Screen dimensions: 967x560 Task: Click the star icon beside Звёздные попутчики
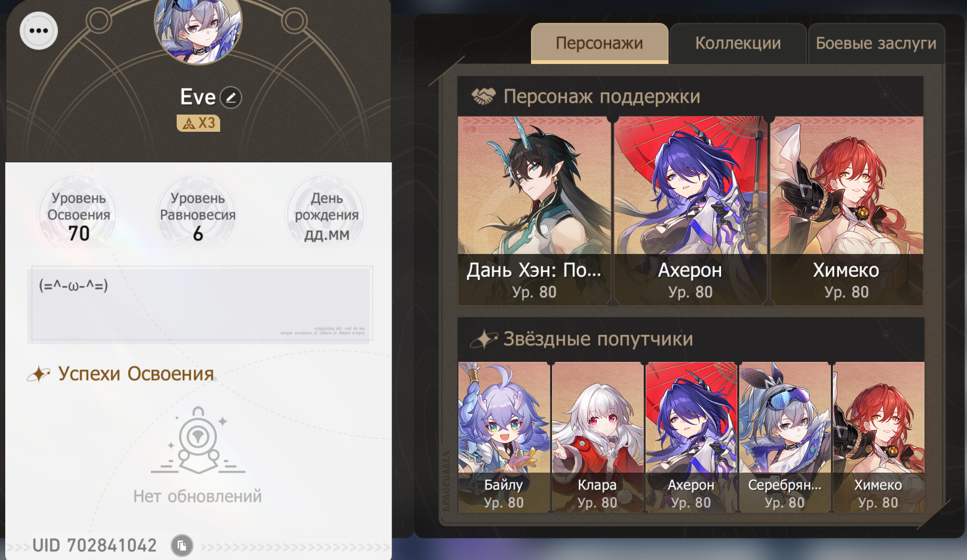coord(484,339)
